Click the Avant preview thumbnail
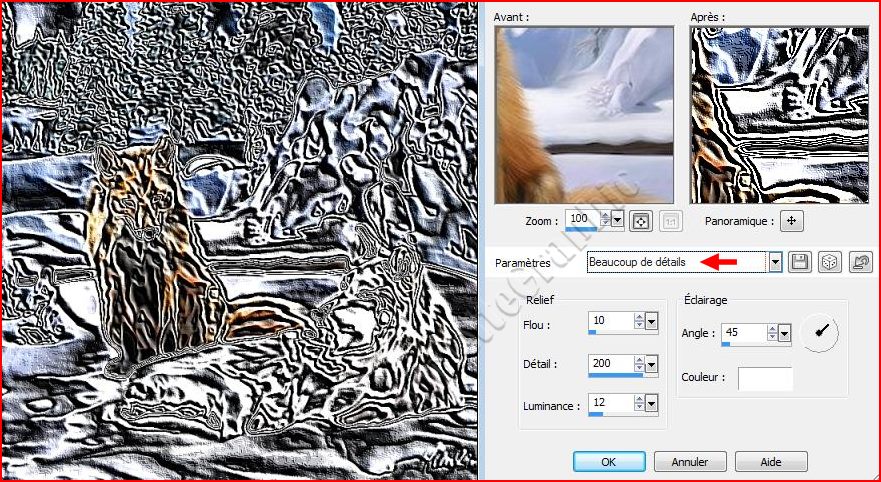This screenshot has width=881, height=482. click(x=558, y=115)
